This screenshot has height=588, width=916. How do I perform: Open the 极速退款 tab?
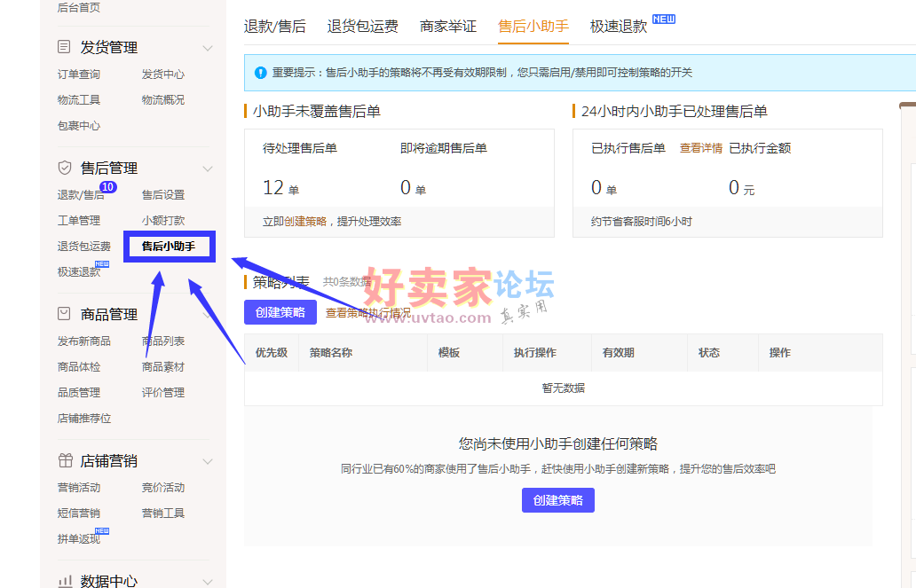pos(619,27)
